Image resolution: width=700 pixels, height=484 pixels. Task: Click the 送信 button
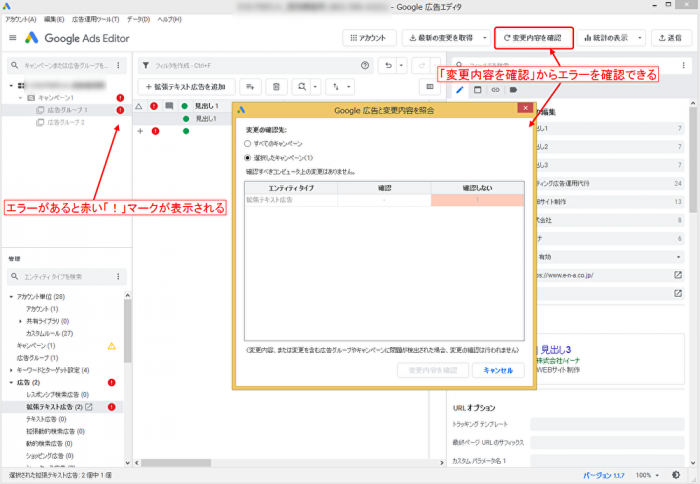(671, 38)
